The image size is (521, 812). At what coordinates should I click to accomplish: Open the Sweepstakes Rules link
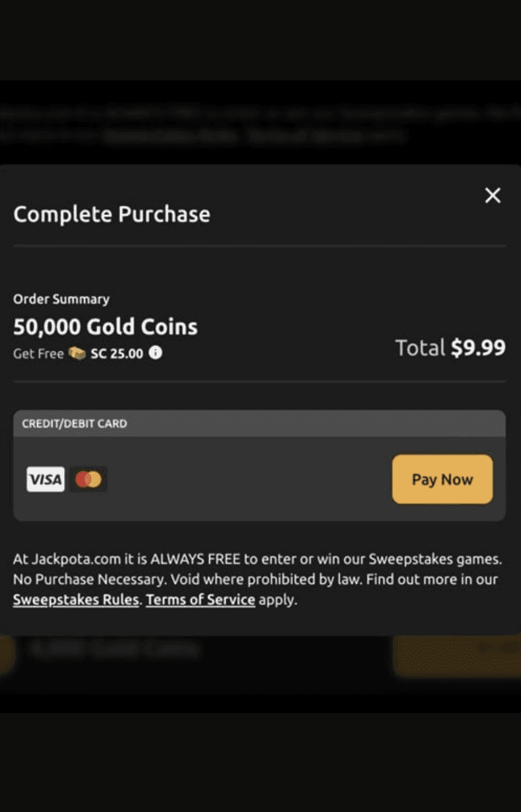tap(75, 599)
